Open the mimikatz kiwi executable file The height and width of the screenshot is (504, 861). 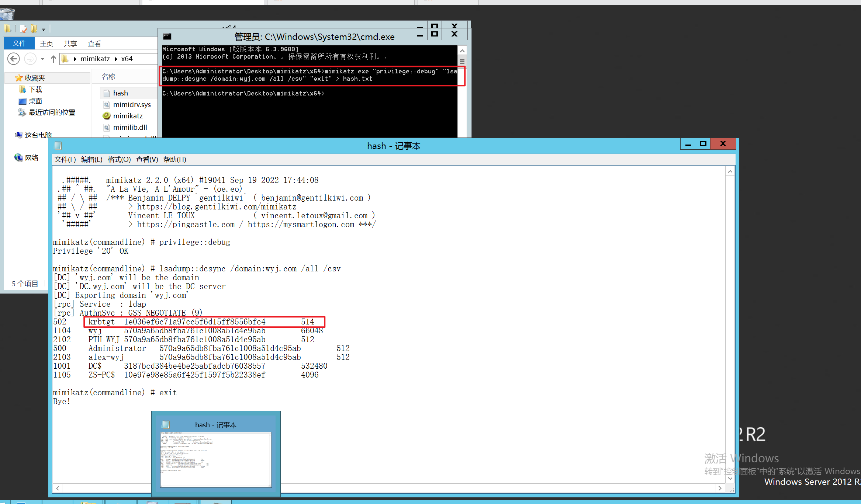point(128,116)
